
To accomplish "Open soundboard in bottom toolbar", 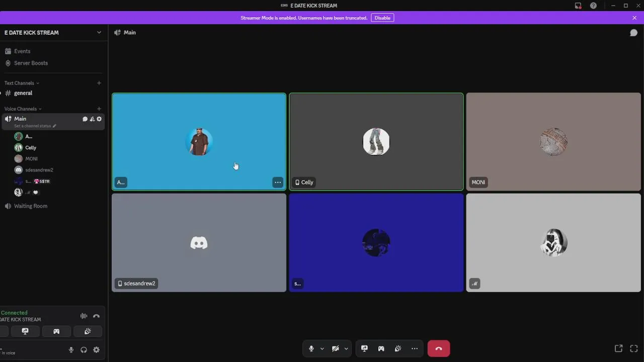I will pyautogui.click(x=397, y=348).
